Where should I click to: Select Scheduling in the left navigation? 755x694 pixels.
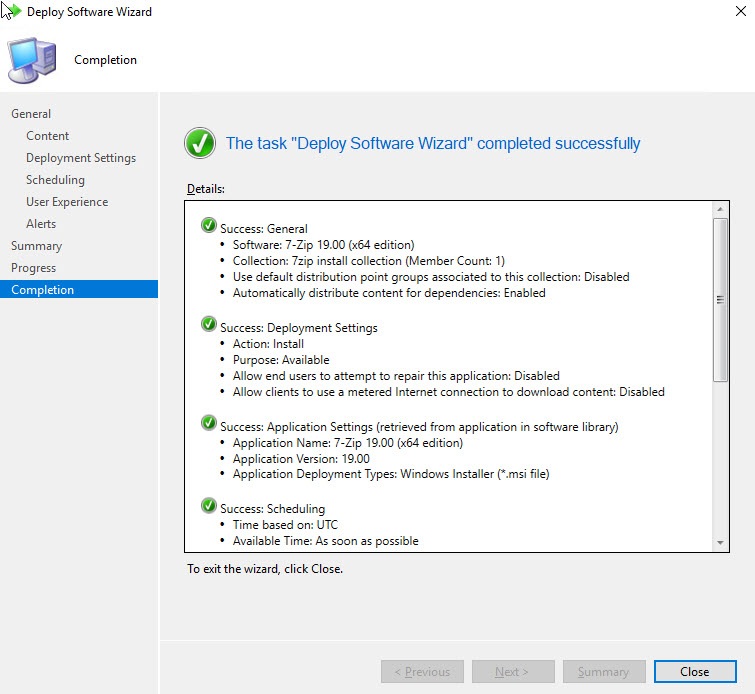55,180
